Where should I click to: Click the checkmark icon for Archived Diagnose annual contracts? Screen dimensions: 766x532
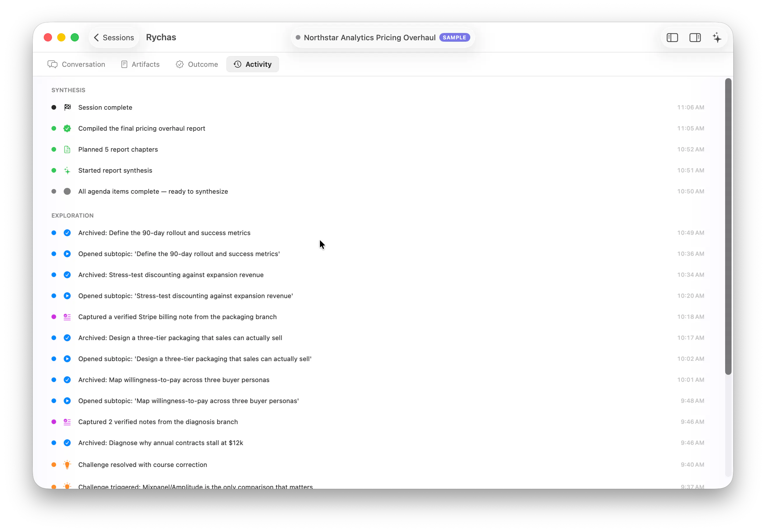pyautogui.click(x=67, y=443)
